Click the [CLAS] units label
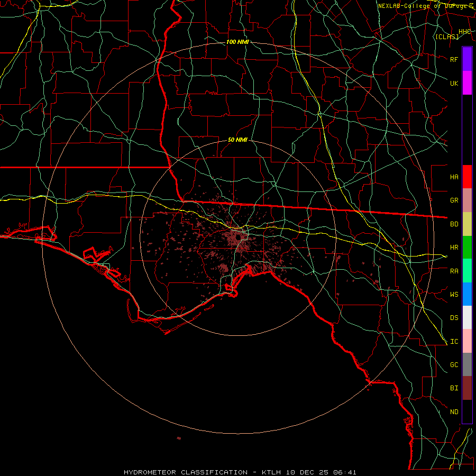Image resolution: width=476 pixels, height=476 pixels. coord(447,37)
